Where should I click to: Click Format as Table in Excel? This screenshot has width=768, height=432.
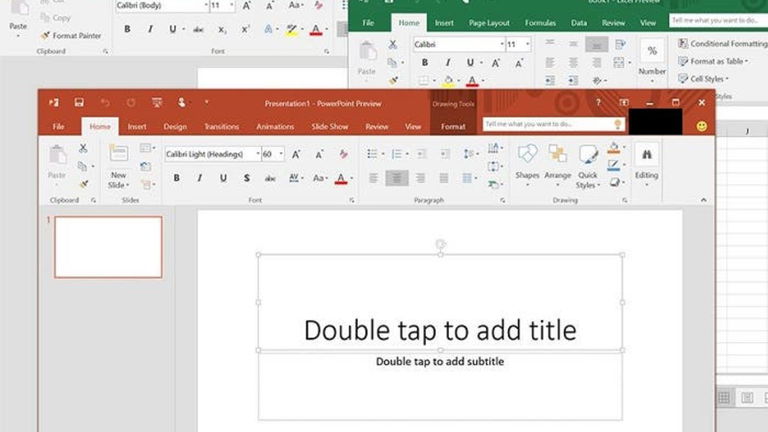pos(713,61)
